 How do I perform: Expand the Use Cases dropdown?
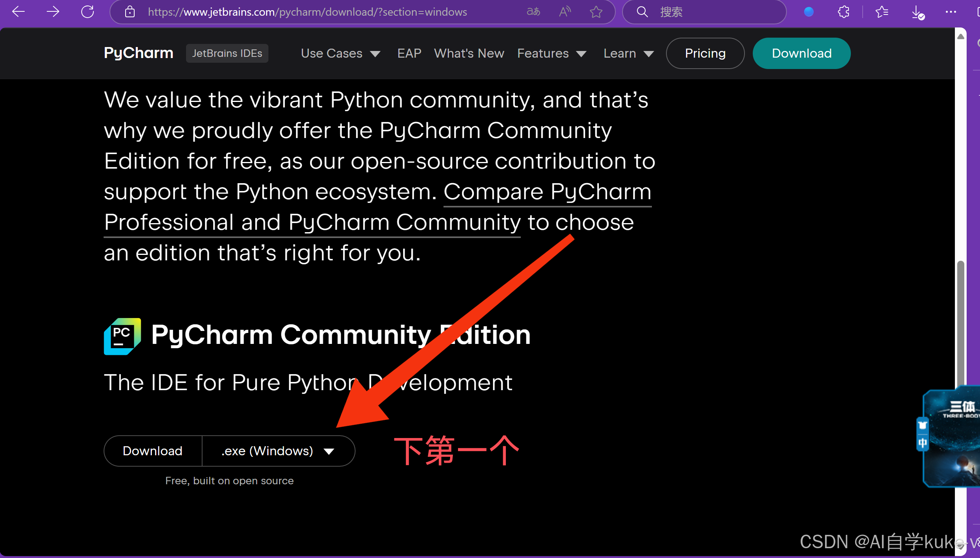(x=340, y=53)
